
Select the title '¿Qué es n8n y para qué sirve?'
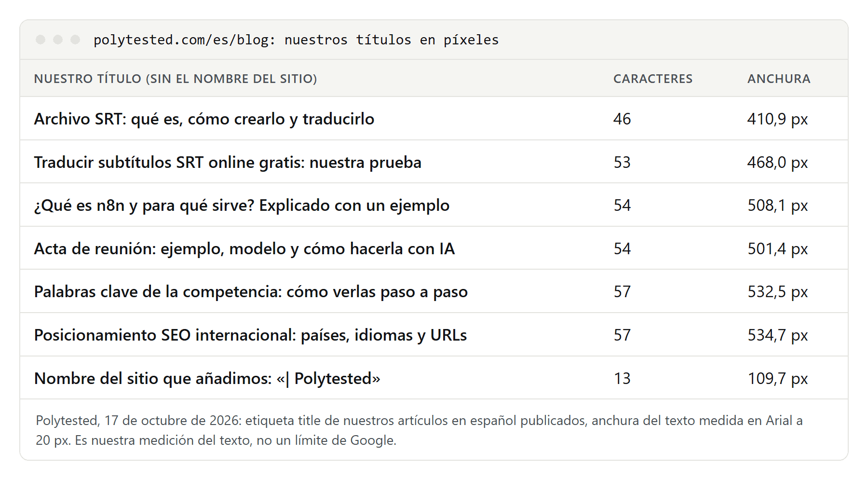pos(144,206)
